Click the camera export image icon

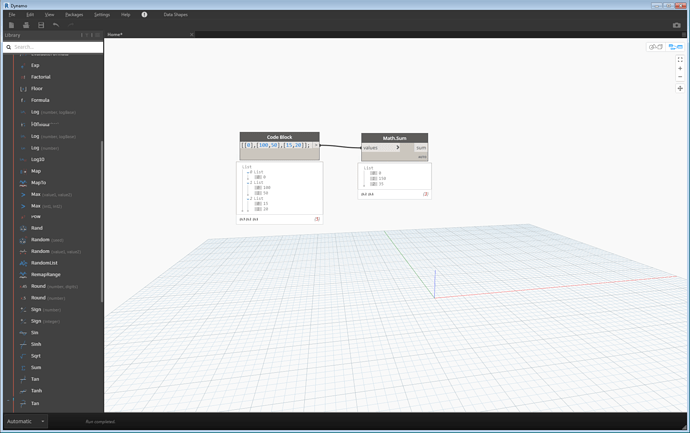[x=676, y=25]
